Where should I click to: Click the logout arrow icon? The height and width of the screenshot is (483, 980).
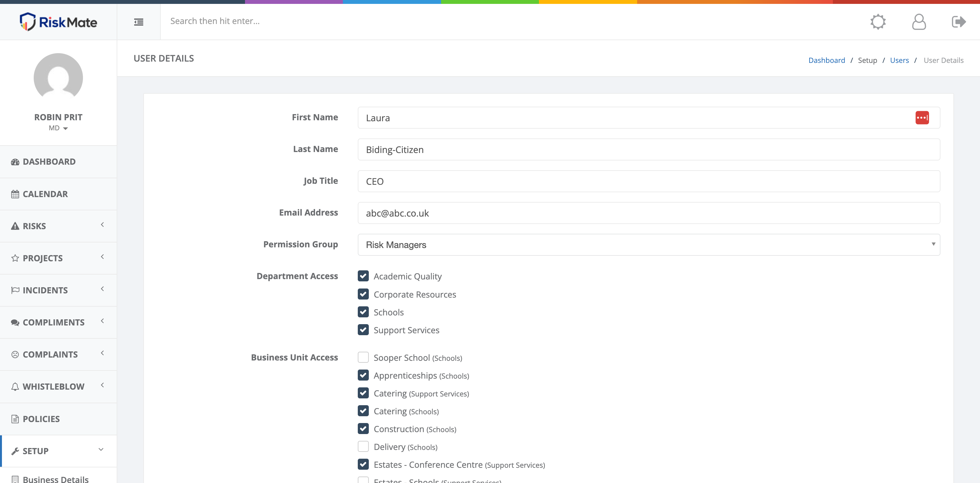(x=959, y=22)
